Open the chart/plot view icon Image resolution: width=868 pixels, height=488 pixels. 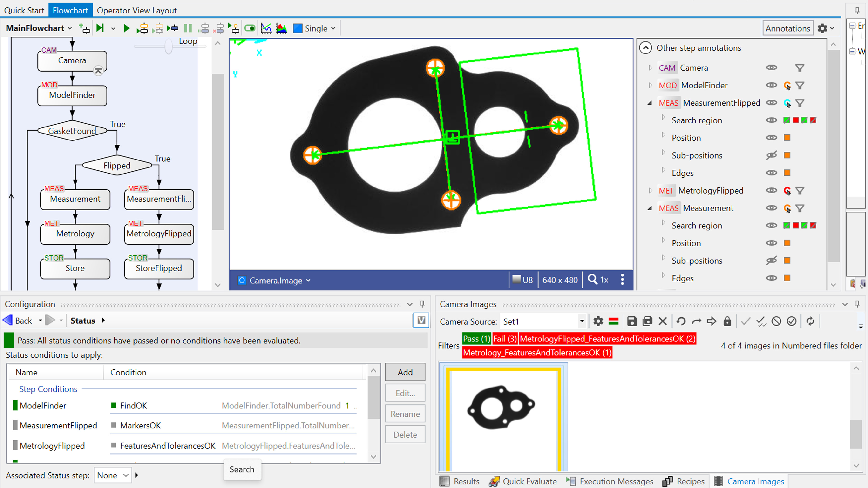(x=266, y=28)
